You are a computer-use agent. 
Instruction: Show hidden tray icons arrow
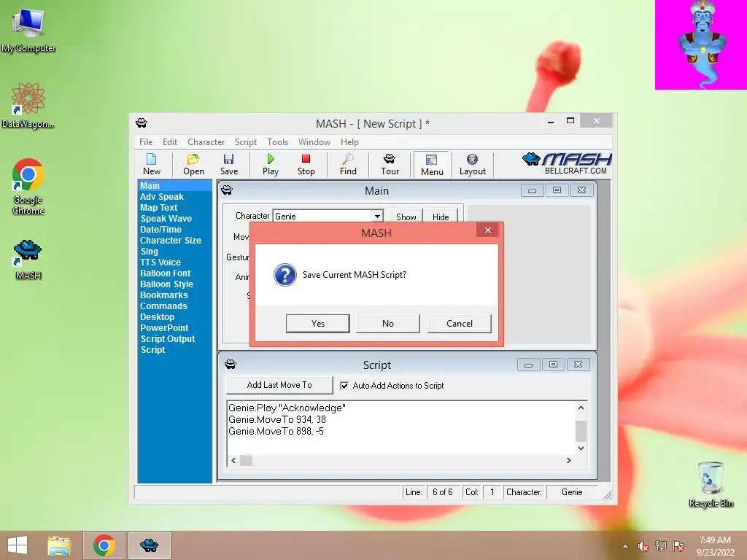[x=625, y=546]
